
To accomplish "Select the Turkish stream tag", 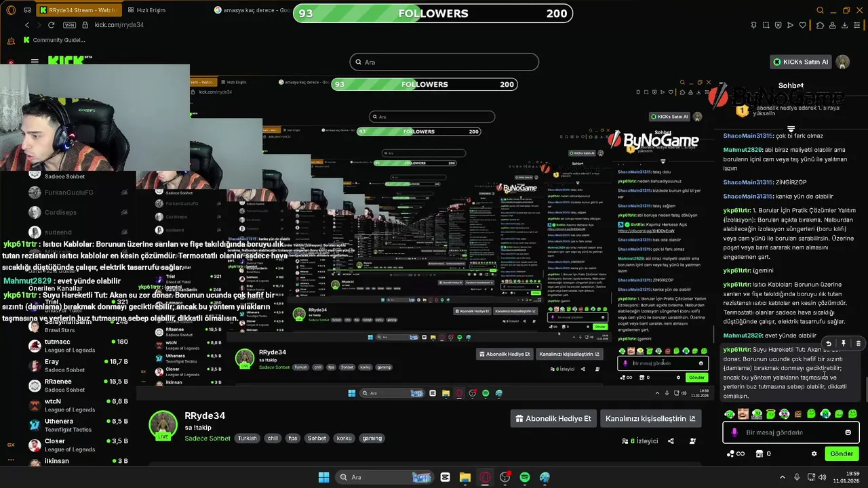I will 248,439.
